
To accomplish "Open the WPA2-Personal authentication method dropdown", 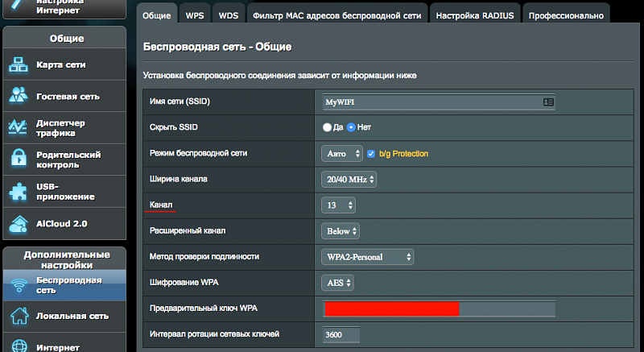I will pyautogui.click(x=367, y=257).
